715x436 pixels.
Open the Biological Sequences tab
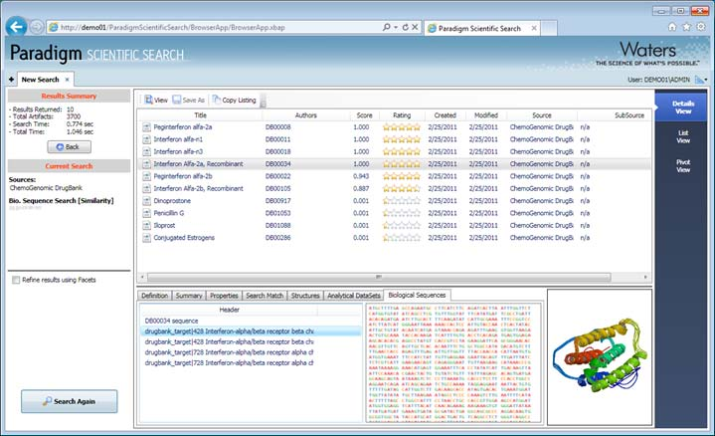417,295
